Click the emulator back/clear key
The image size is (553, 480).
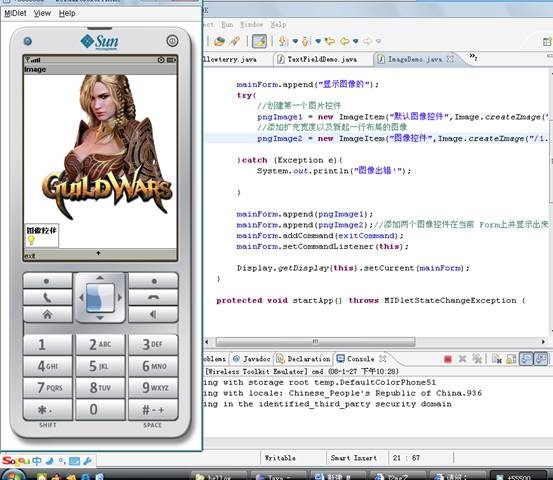point(153,314)
